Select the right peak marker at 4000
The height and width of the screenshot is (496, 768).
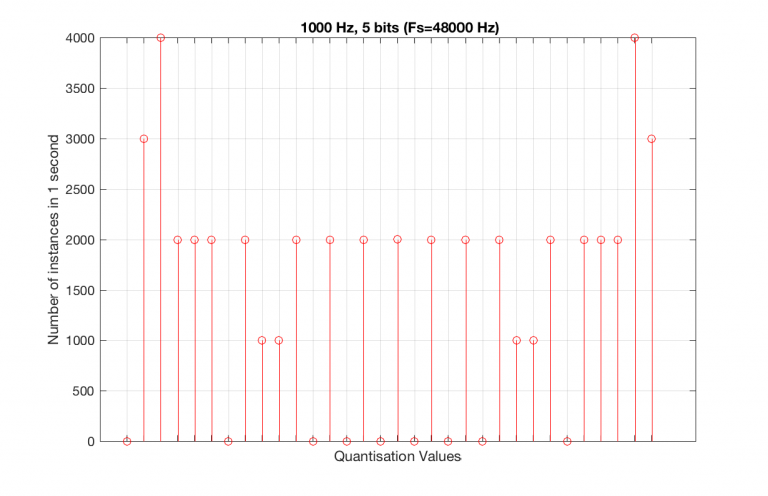pos(635,38)
